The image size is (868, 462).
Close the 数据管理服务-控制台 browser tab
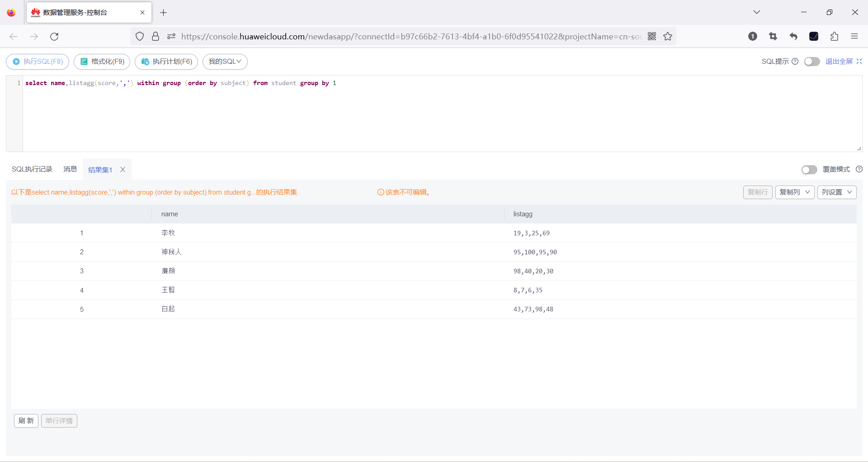tap(142, 13)
